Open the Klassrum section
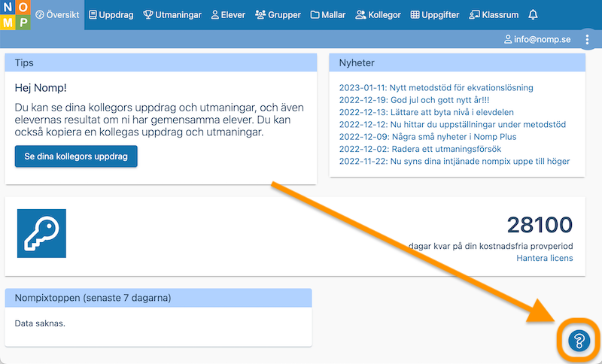Viewport: 602px width, 364px height. point(494,15)
